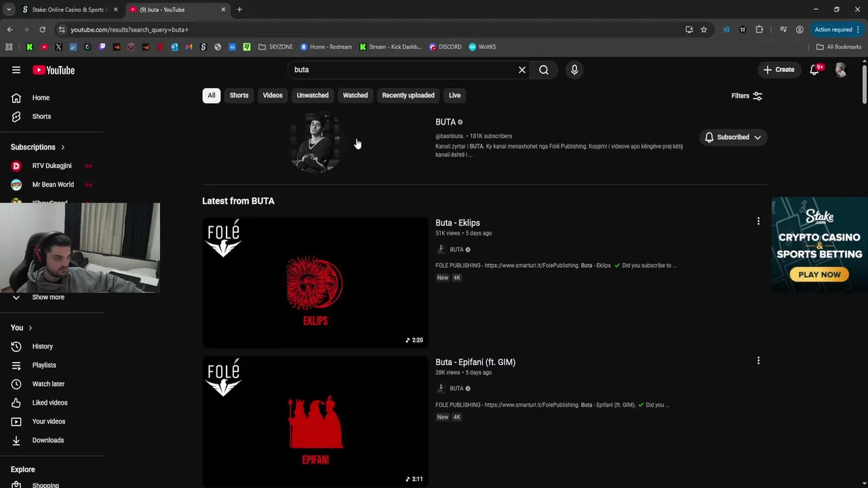Image resolution: width=868 pixels, height=488 pixels.
Task: Go back with the browser back arrow
Action: pyautogui.click(x=9, y=30)
